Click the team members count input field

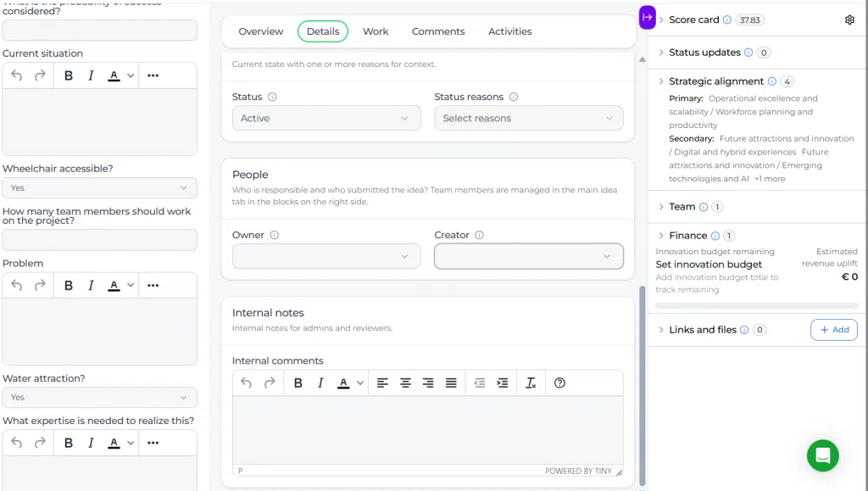100,240
